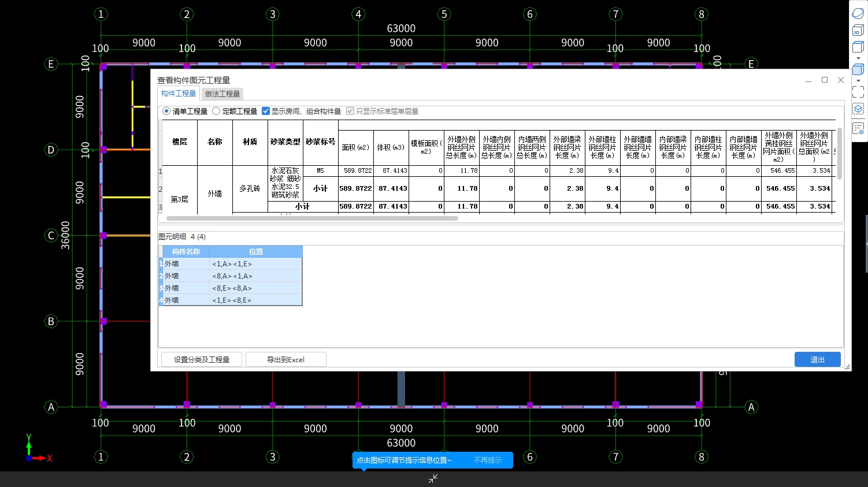Click the 设置分类及工程量 button
The image size is (868, 487).
point(202,359)
